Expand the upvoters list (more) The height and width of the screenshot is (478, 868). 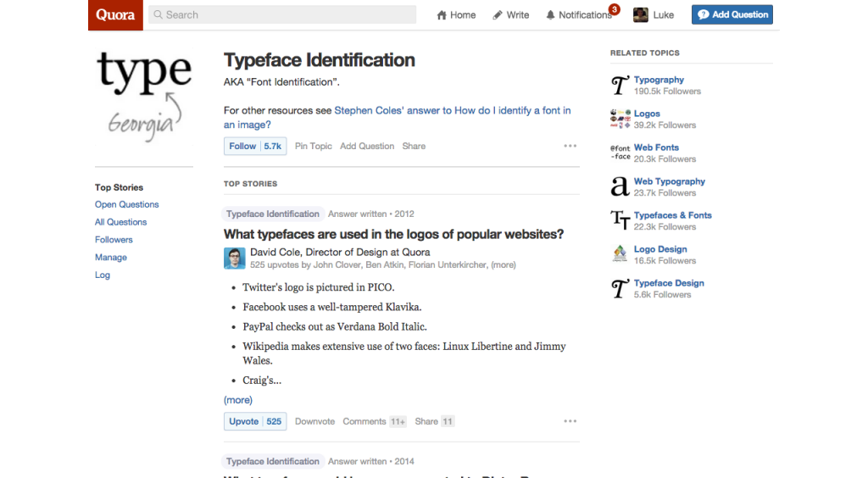coord(504,265)
